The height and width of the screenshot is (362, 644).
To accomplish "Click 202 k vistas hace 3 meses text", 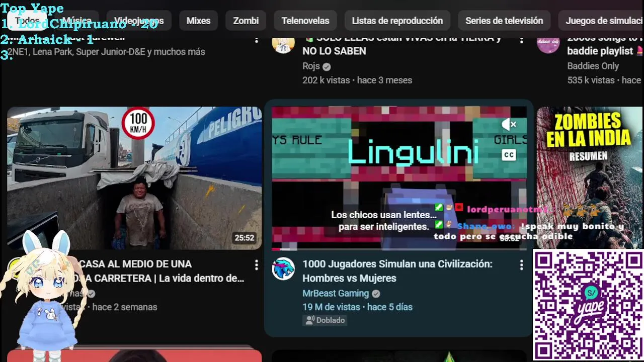I will pos(357,80).
